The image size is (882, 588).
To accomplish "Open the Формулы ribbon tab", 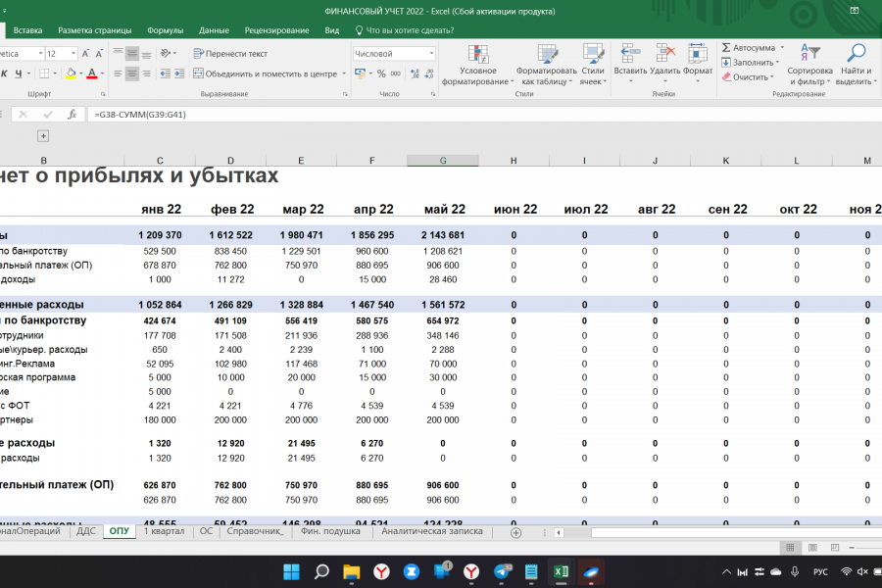I will [165, 30].
